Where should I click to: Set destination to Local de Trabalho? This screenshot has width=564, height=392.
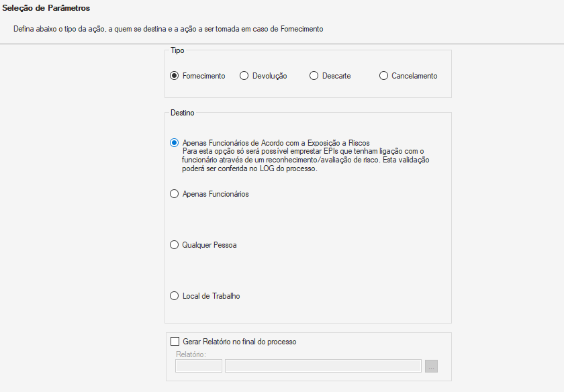click(175, 296)
